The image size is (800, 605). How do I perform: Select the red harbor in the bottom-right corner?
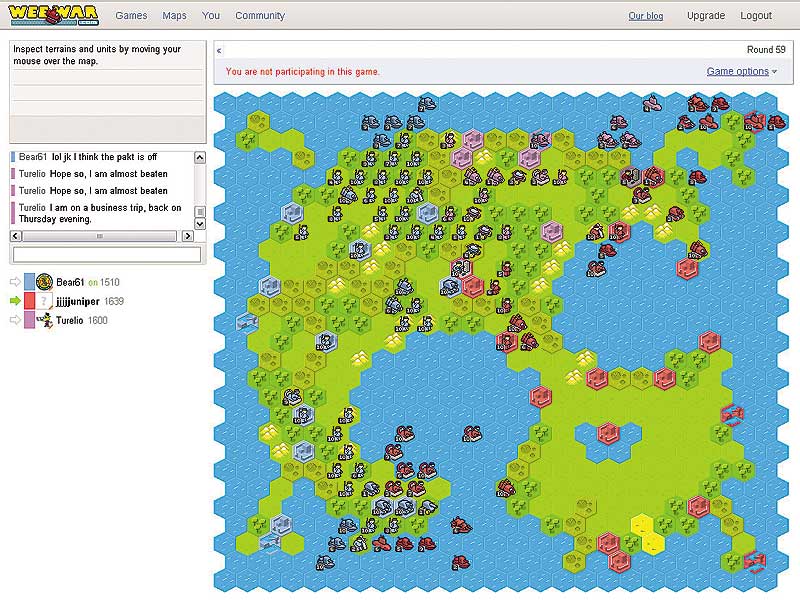pos(754,561)
